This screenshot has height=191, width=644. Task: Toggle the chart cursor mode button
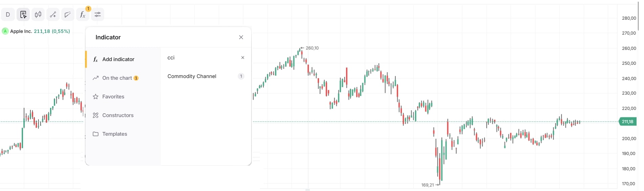pos(23,15)
